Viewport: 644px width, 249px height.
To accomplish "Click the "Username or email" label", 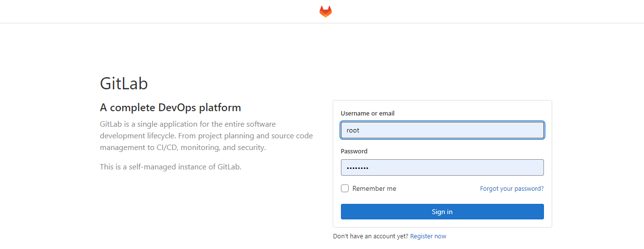I will click(x=367, y=113).
